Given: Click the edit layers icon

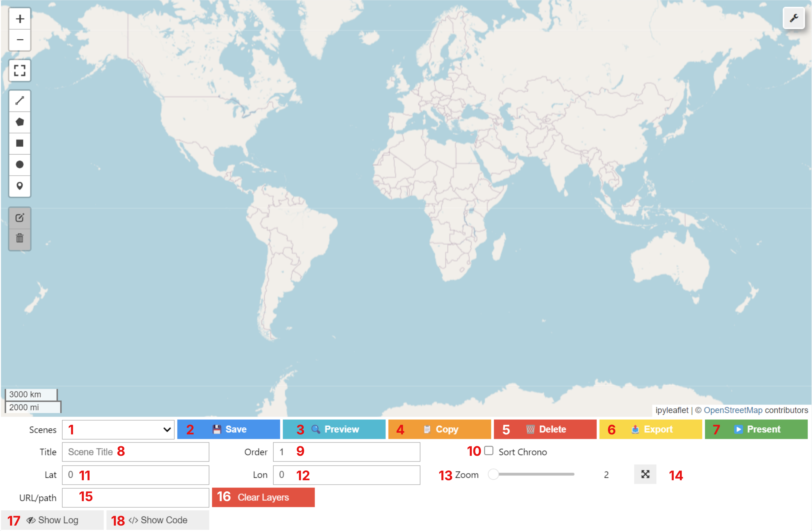Looking at the screenshot, I should point(20,218).
